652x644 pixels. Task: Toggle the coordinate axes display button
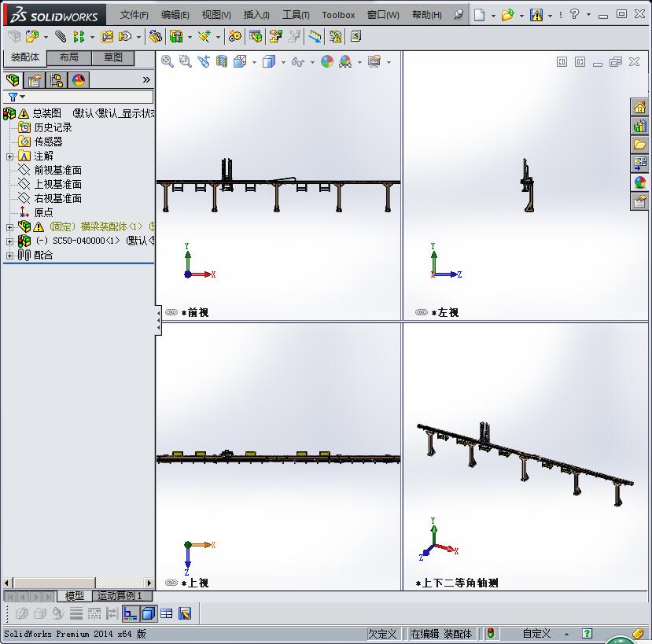click(x=131, y=613)
